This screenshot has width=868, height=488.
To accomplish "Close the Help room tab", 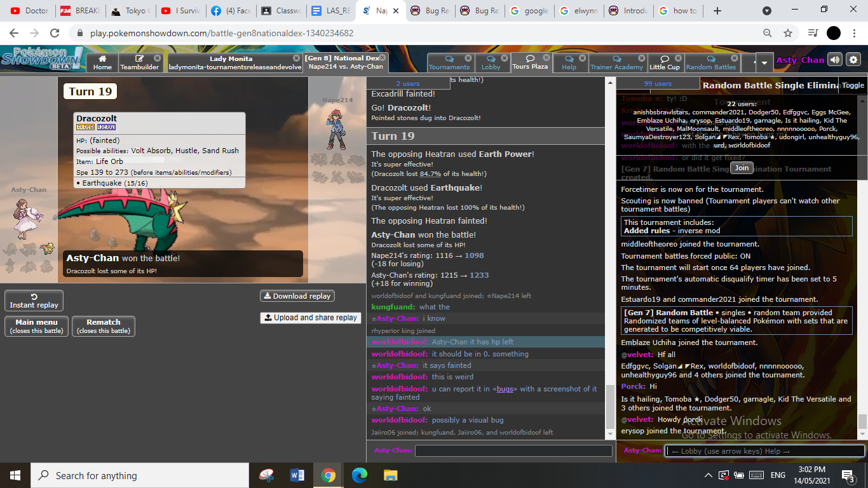I will [581, 58].
